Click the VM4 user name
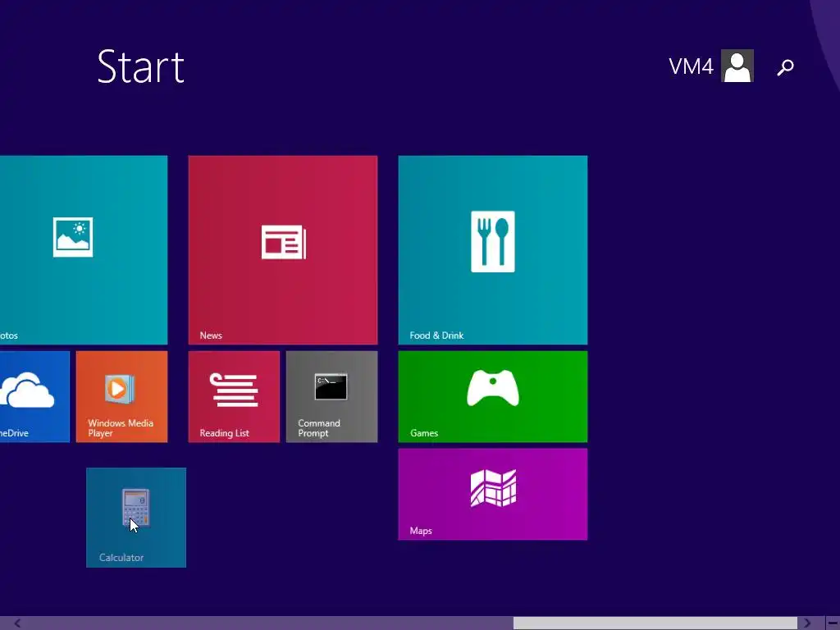Viewport: 840px width, 630px height. click(691, 67)
